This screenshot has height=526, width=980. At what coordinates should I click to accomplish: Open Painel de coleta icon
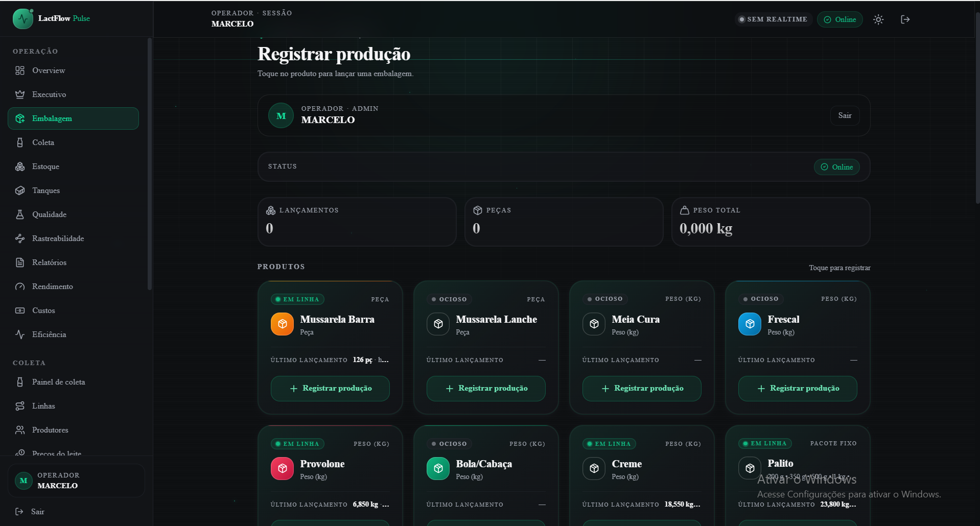pyautogui.click(x=20, y=382)
